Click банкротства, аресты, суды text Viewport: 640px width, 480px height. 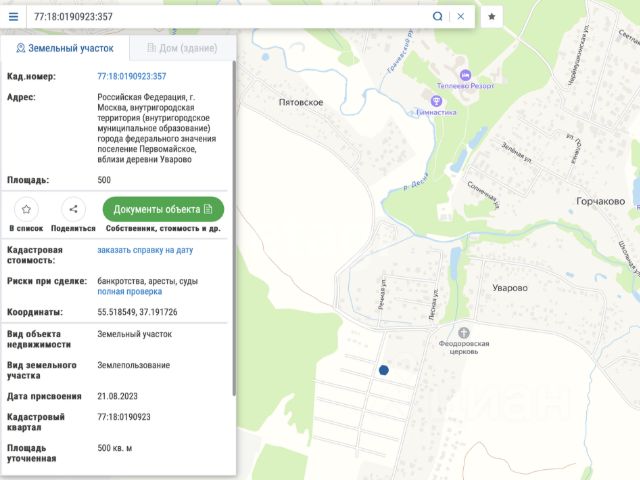point(147,281)
